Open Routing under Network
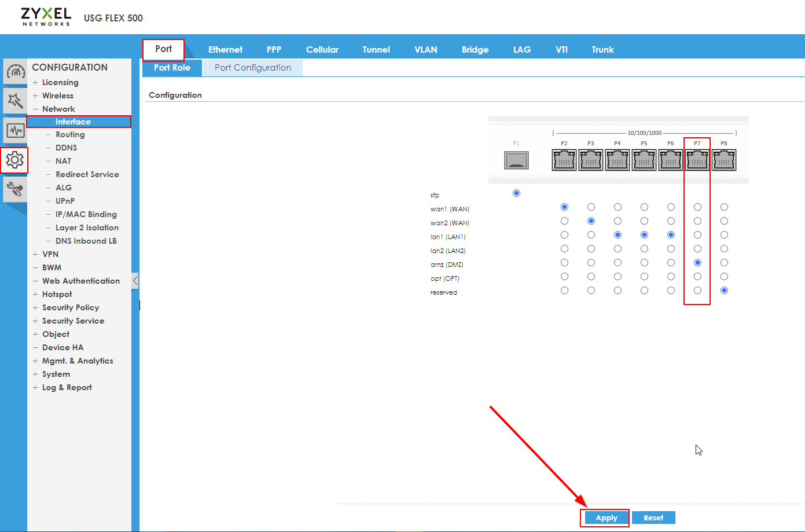This screenshot has height=532, width=805. 70,134
